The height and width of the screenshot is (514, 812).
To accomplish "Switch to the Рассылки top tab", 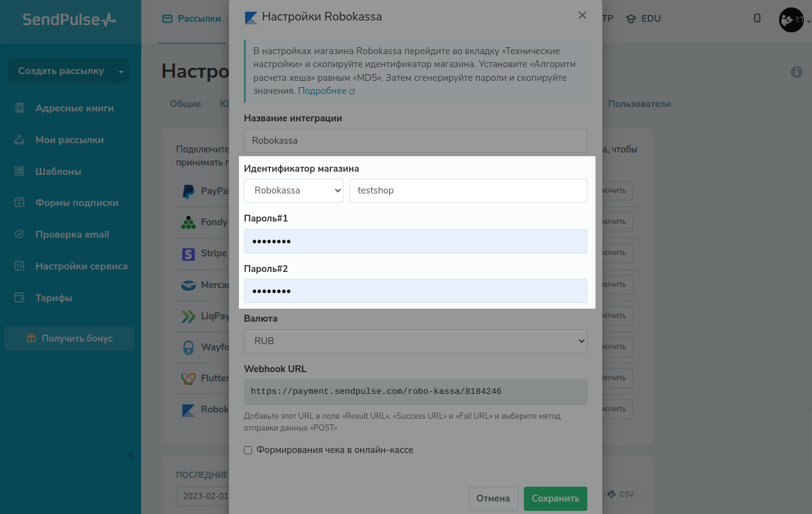I will (192, 19).
